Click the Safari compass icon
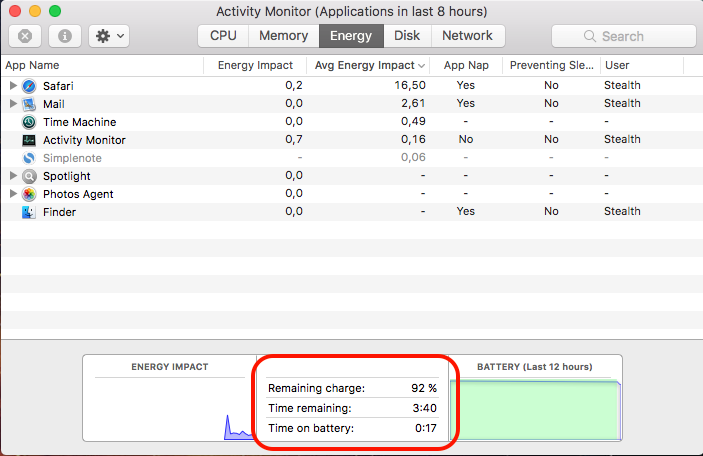Screen dimensions: 703x456 tap(29, 86)
